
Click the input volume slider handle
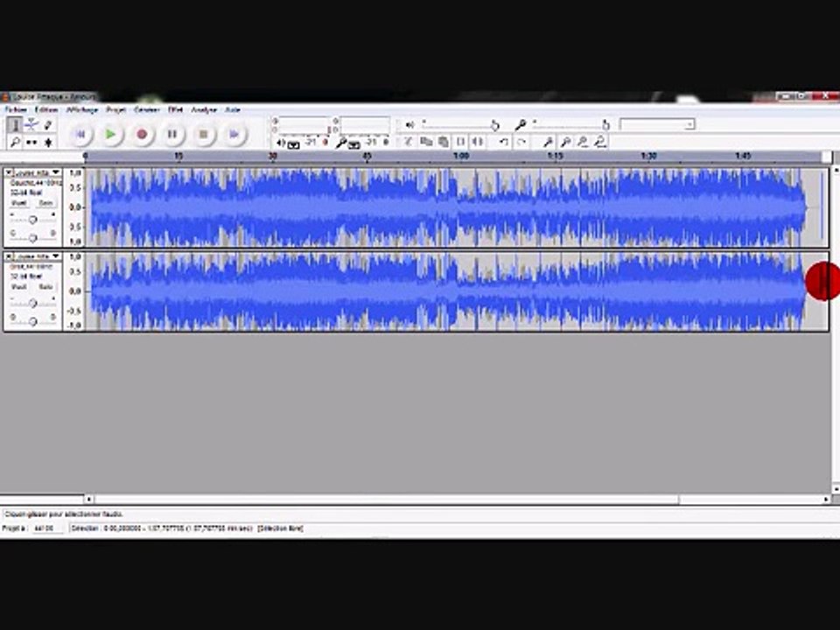point(605,126)
